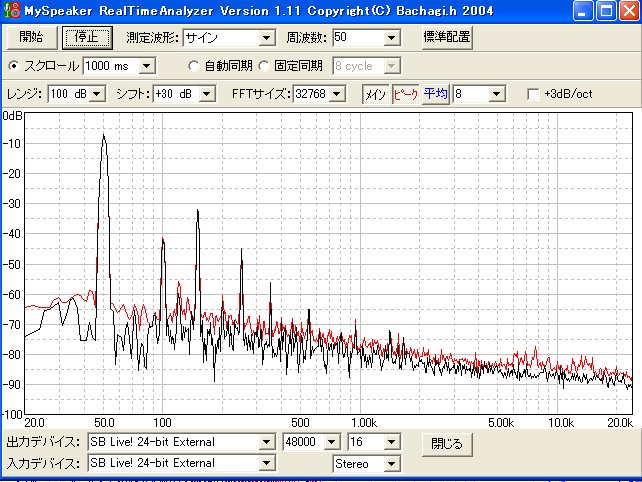Expand the FFTサイズ 32768 dropdown
The width and height of the screenshot is (642, 482).
coord(319,94)
